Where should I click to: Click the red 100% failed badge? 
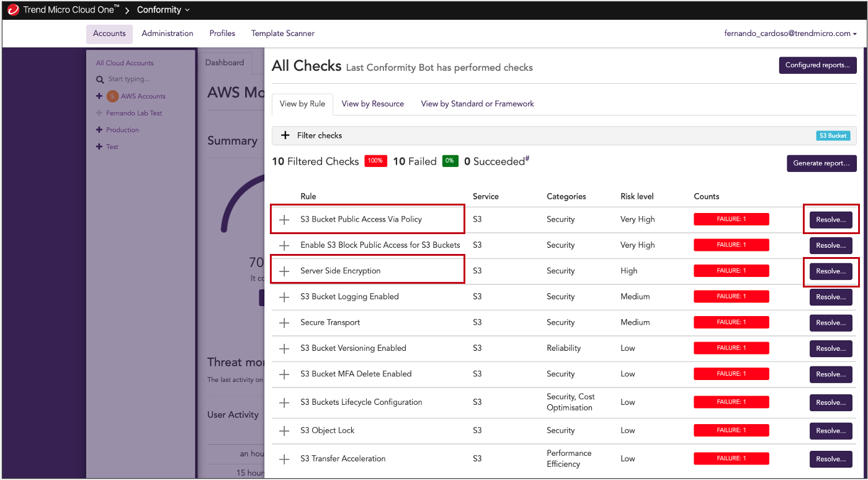[375, 161]
